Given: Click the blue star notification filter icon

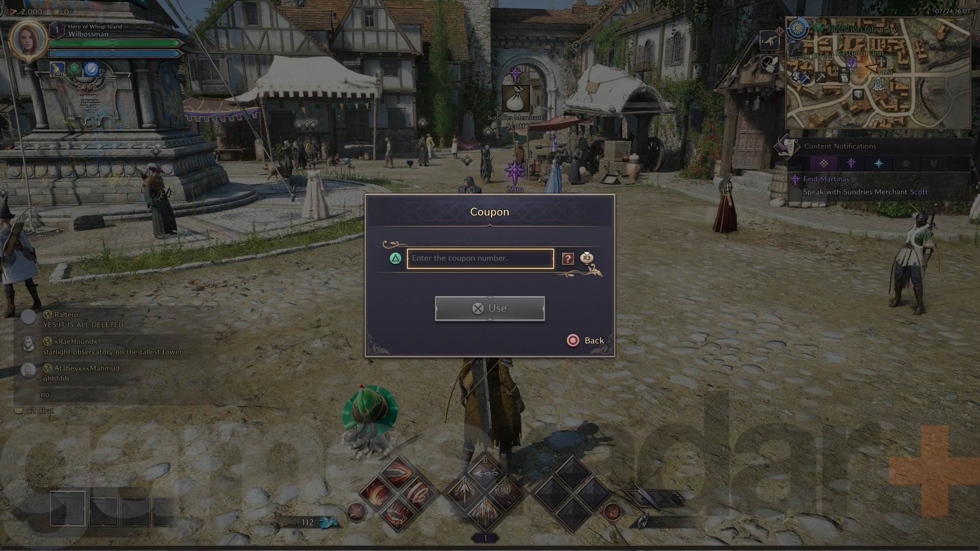Looking at the screenshot, I should tap(877, 163).
